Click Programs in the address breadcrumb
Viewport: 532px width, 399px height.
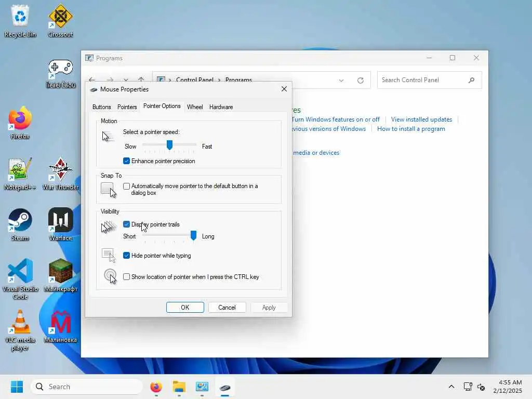click(x=238, y=79)
